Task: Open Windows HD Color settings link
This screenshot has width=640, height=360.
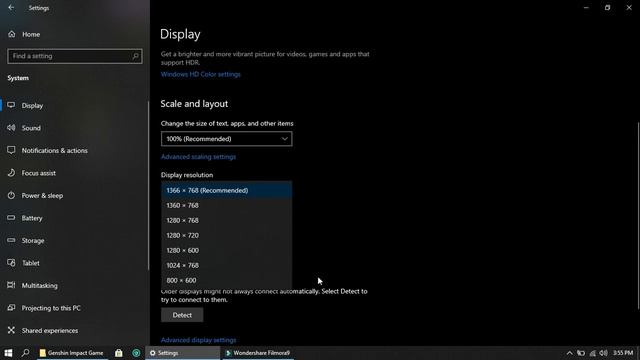Action: pos(200,74)
